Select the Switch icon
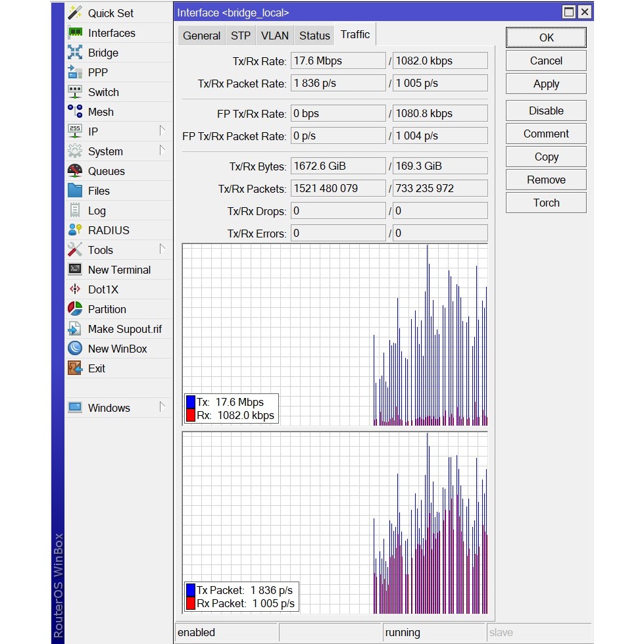 tap(75, 91)
